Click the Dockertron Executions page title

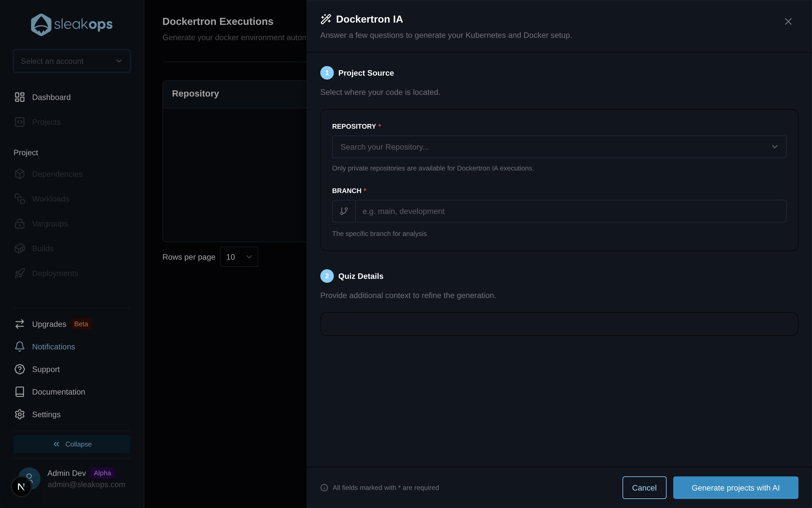pyautogui.click(x=218, y=21)
